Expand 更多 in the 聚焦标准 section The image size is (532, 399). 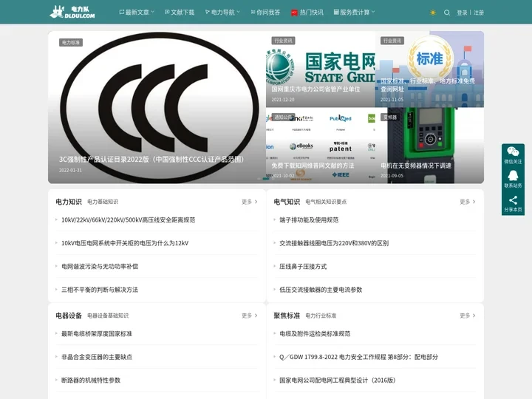[468, 316]
